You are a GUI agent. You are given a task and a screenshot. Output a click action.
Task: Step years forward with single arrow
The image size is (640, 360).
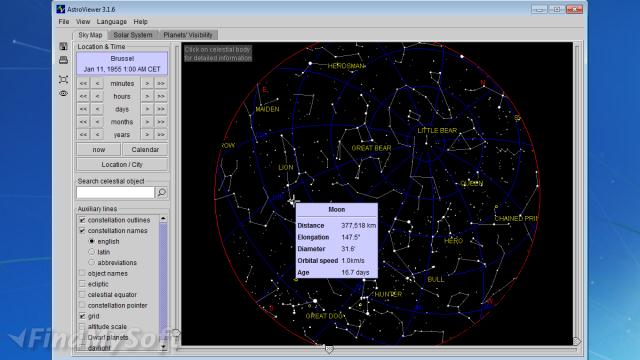147,134
